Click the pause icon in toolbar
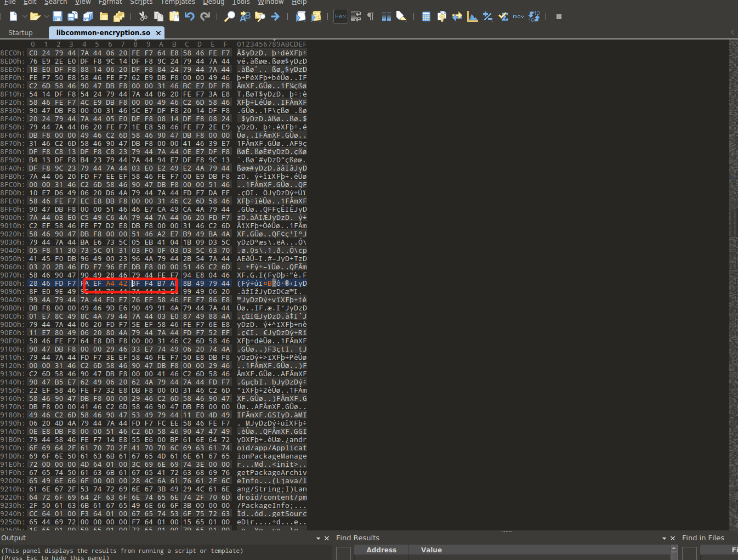The width and height of the screenshot is (738, 560). coord(559,16)
